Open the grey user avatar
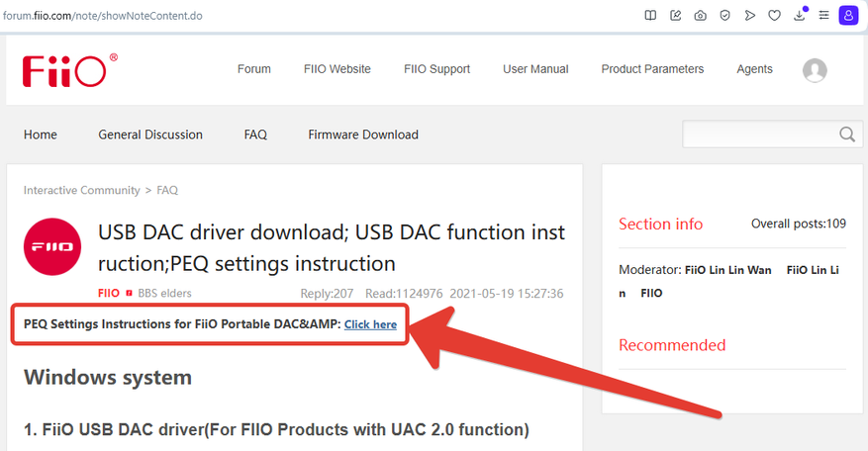 pos(815,70)
